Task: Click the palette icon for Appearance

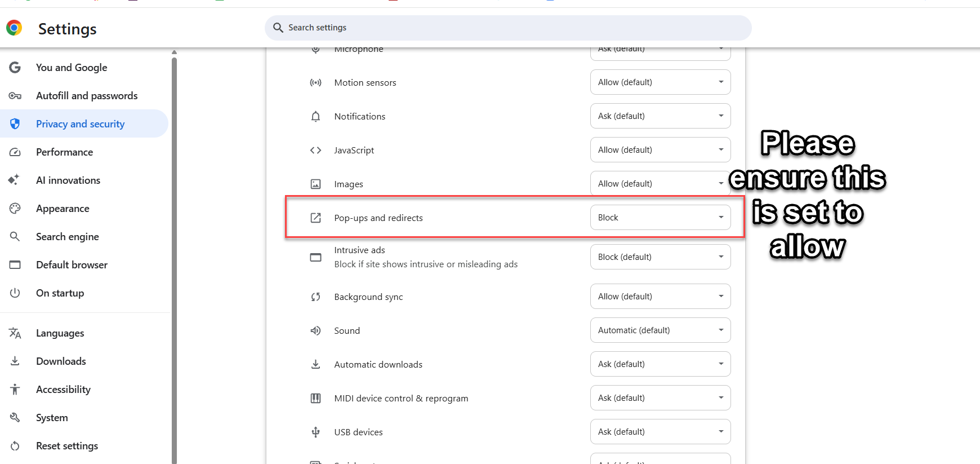Action: coord(15,209)
